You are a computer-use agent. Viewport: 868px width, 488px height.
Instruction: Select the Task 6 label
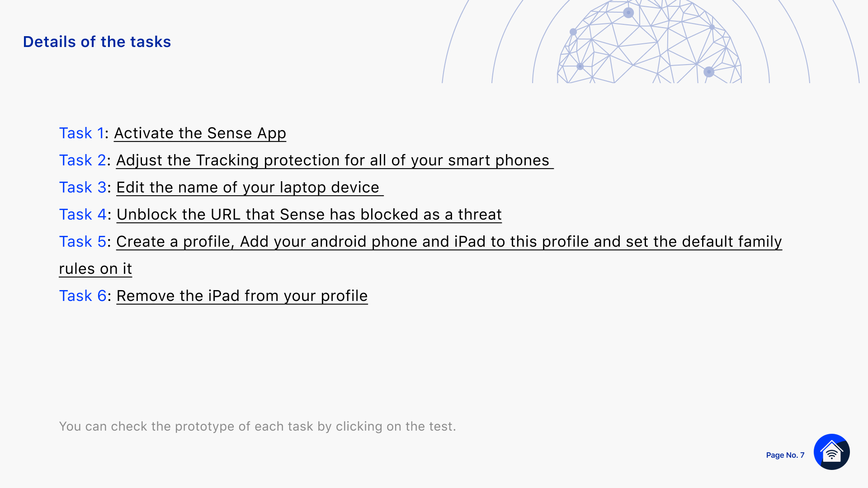83,296
